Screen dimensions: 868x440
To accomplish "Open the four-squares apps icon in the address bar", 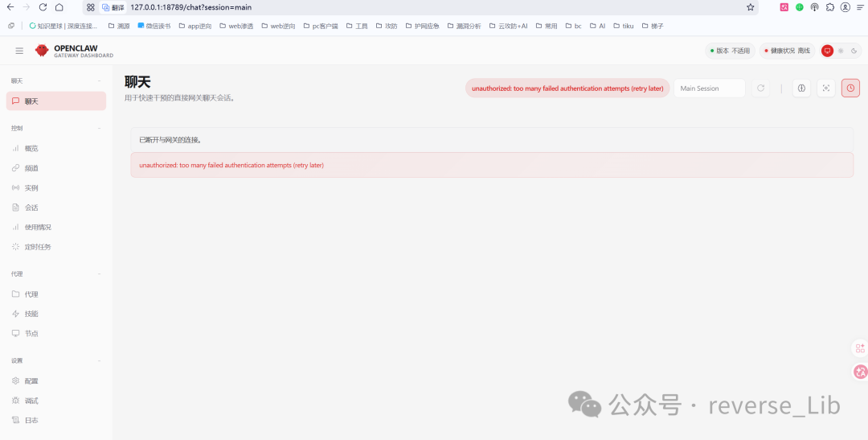I will tap(91, 7).
